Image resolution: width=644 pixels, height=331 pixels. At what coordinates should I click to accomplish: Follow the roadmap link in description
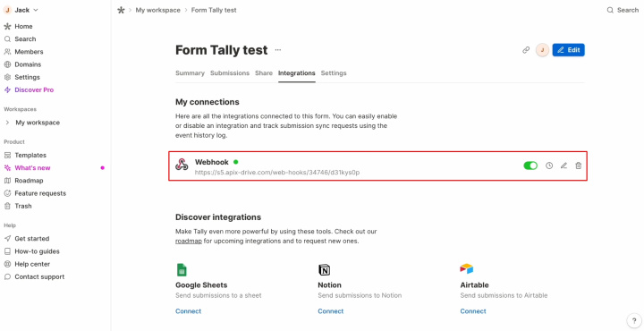tap(189, 241)
